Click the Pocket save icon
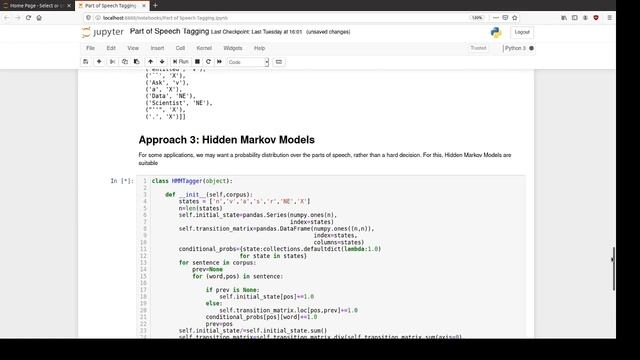Screen dimensions: 640x360 pos(505,18)
